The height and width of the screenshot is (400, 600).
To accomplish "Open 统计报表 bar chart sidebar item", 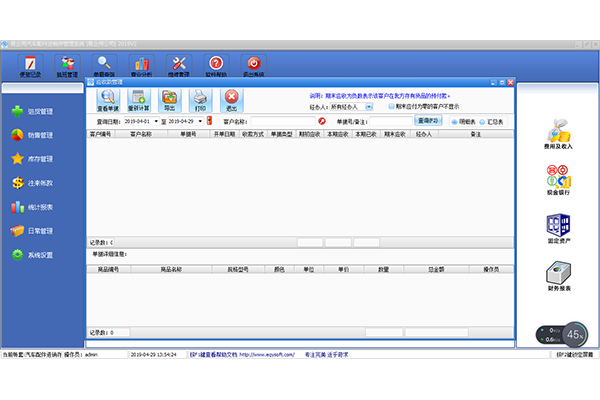I will pyautogui.click(x=32, y=207).
